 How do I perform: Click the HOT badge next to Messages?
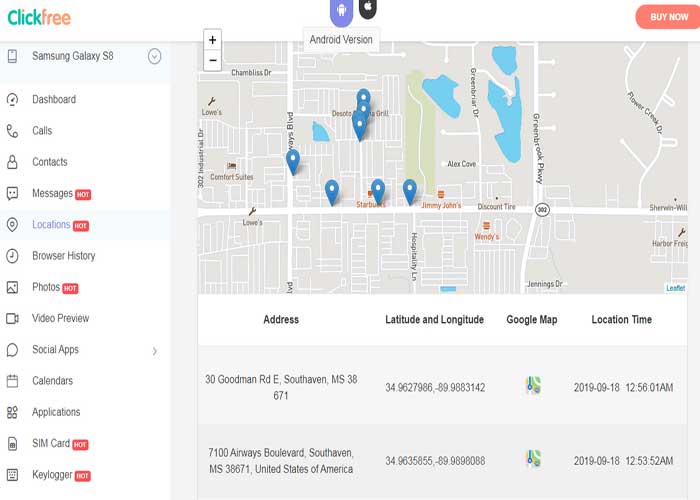tap(83, 195)
